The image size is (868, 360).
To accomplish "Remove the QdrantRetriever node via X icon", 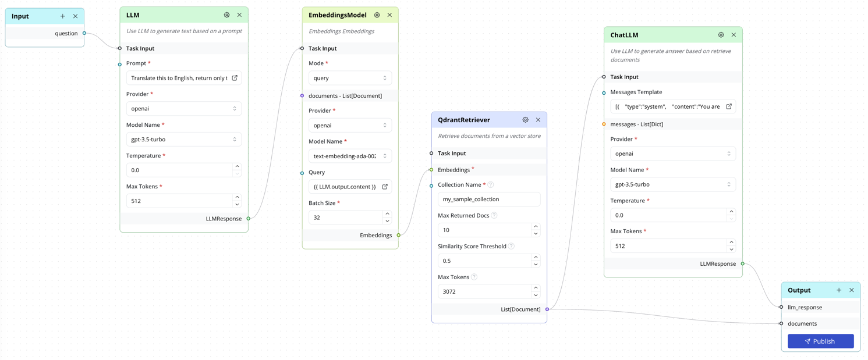I will [538, 120].
